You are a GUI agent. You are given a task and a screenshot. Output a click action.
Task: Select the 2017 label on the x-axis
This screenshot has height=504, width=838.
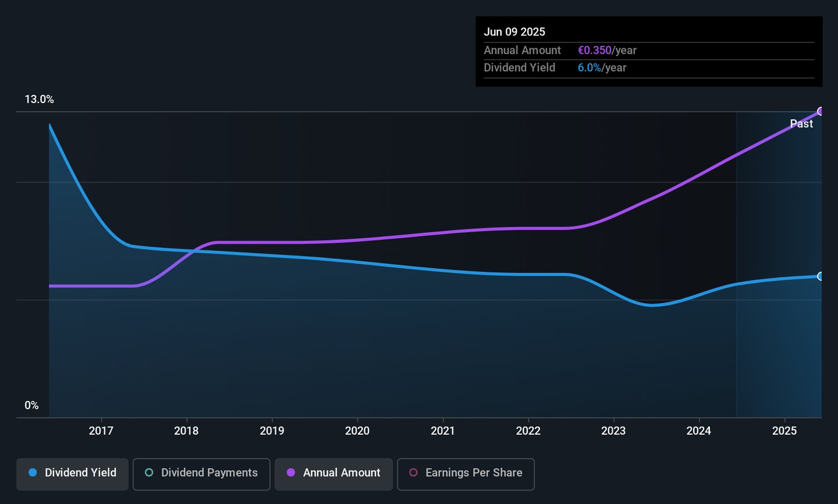coord(101,431)
